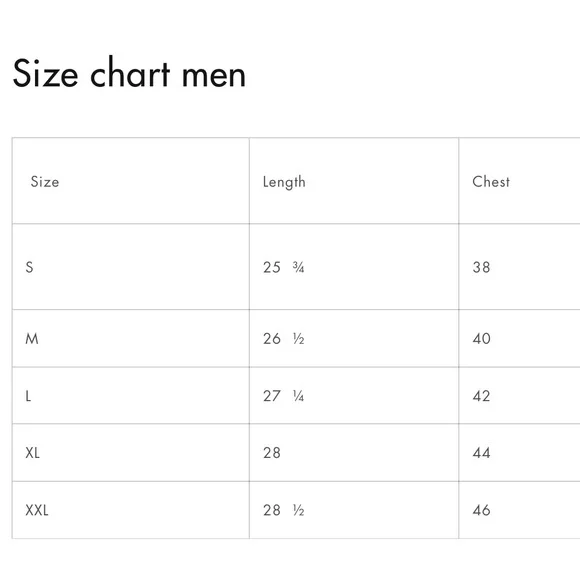The height and width of the screenshot is (580, 580).
Task: Select the 27 ¼ length value
Action: coord(284,396)
